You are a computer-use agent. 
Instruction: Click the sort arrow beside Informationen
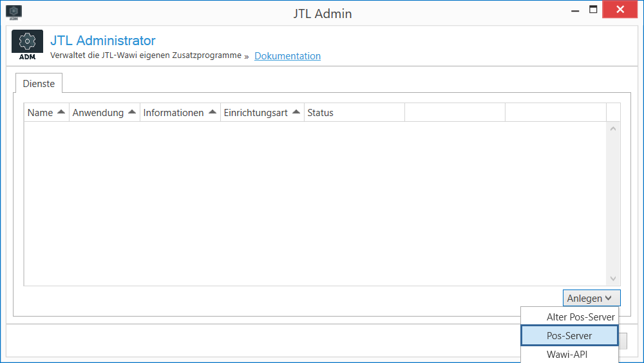coord(212,112)
